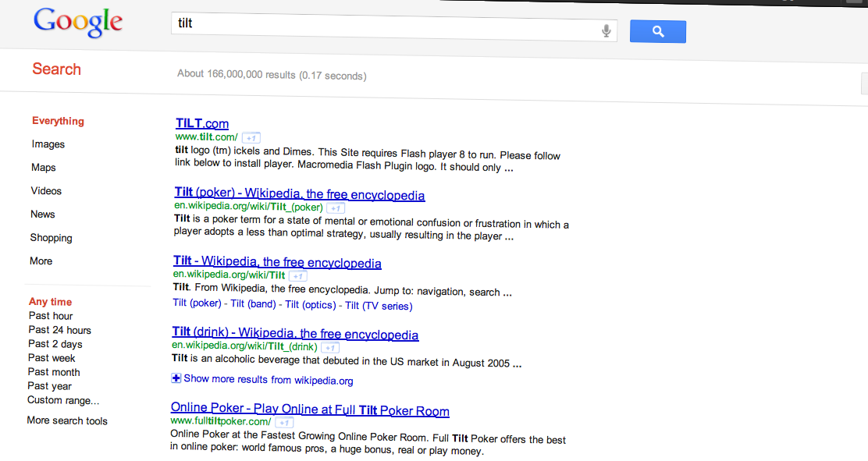Open the Shopping search category
Screen dimensions: 868x461
coord(51,238)
